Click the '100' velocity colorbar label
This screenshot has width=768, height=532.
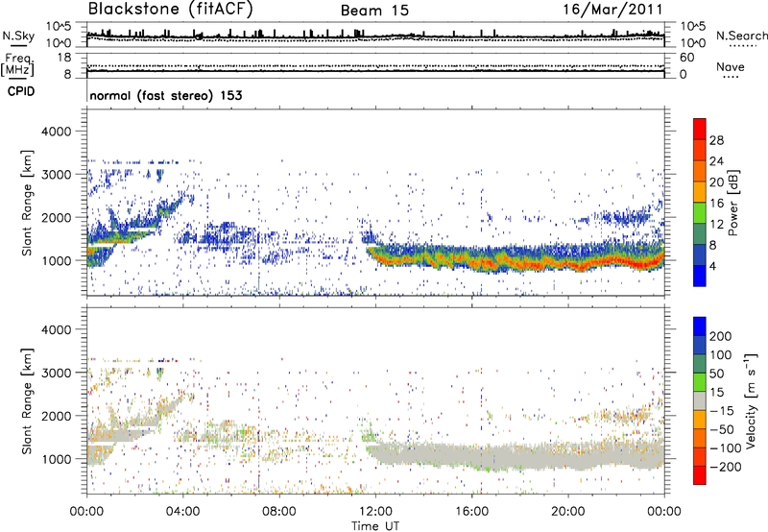point(721,354)
